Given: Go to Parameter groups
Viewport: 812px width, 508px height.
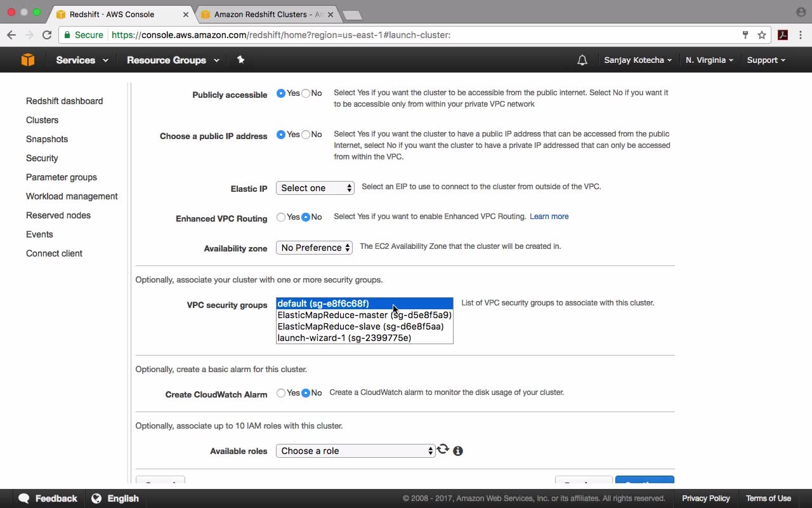Looking at the screenshot, I should pos(62,177).
